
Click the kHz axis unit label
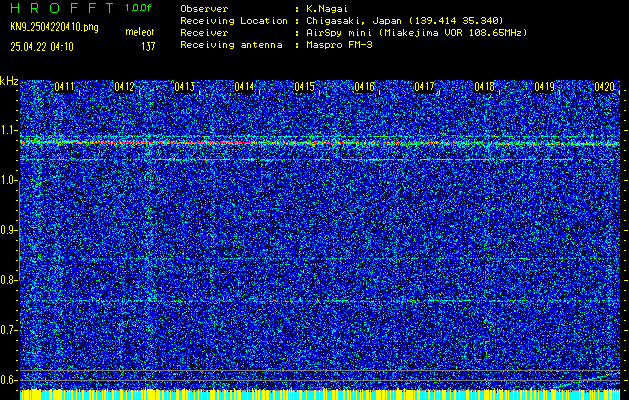(x=9, y=81)
